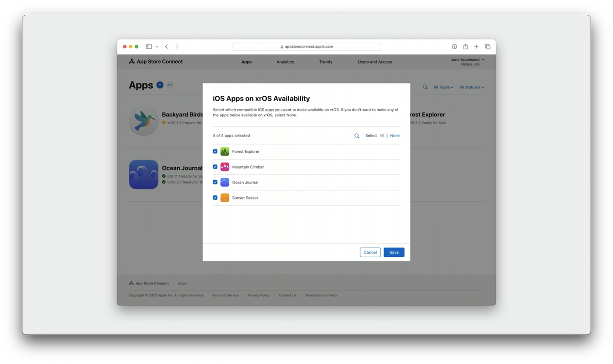This screenshot has height=364, width=613.
Task: Open the Ocean Journal app tile icon
Action: tap(144, 174)
